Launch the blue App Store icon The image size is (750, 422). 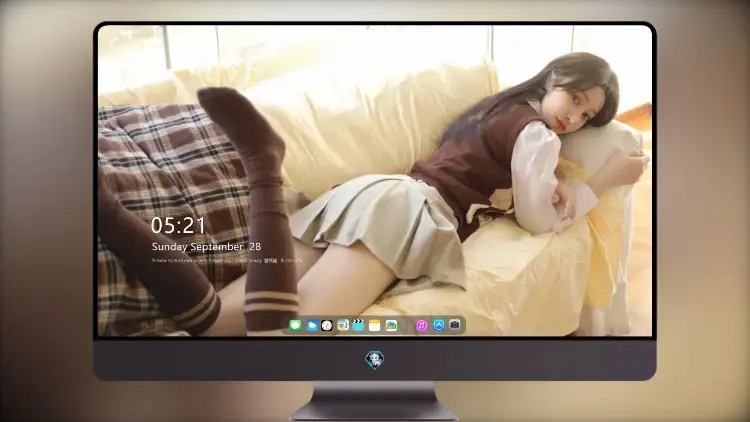[439, 325]
